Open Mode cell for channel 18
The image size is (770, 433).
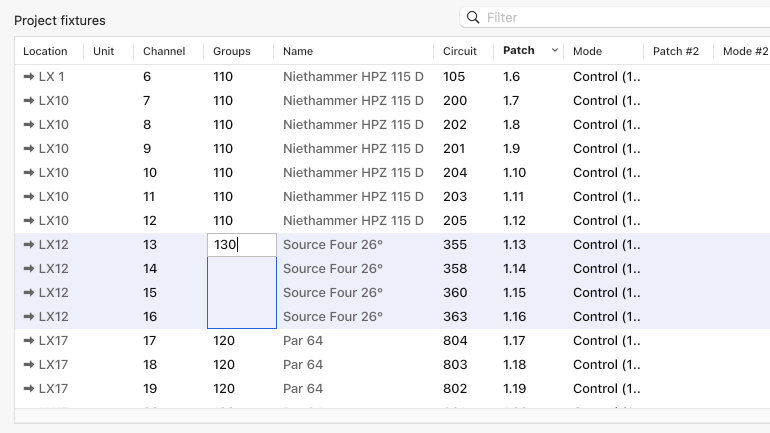pos(607,365)
